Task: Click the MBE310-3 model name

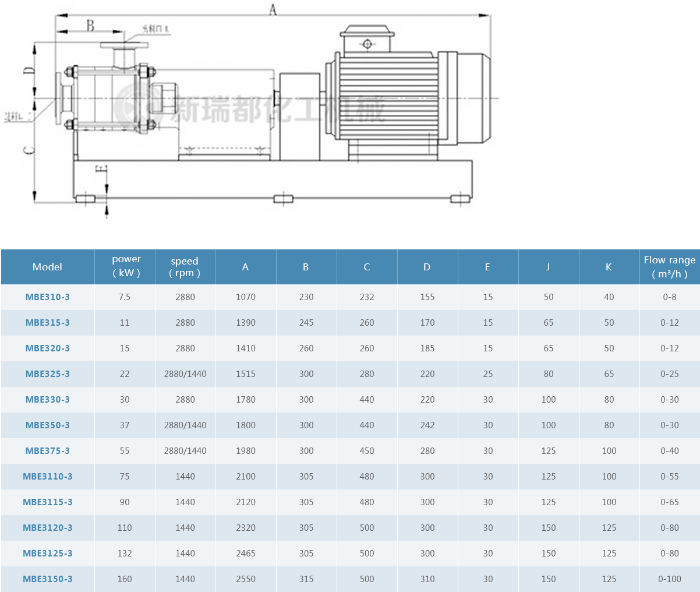Action: [x=48, y=297]
